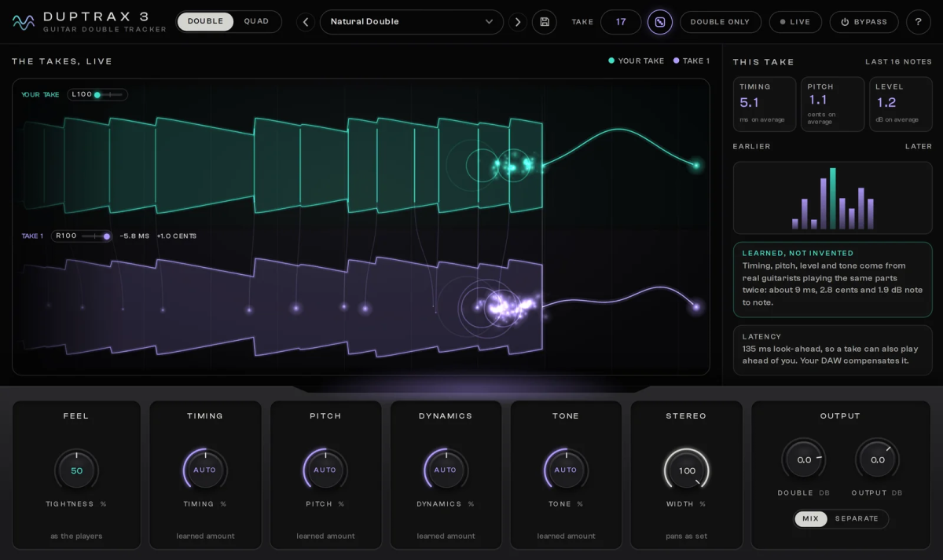Click the "Your Take" legend entry
The image size is (943, 560).
637,61
